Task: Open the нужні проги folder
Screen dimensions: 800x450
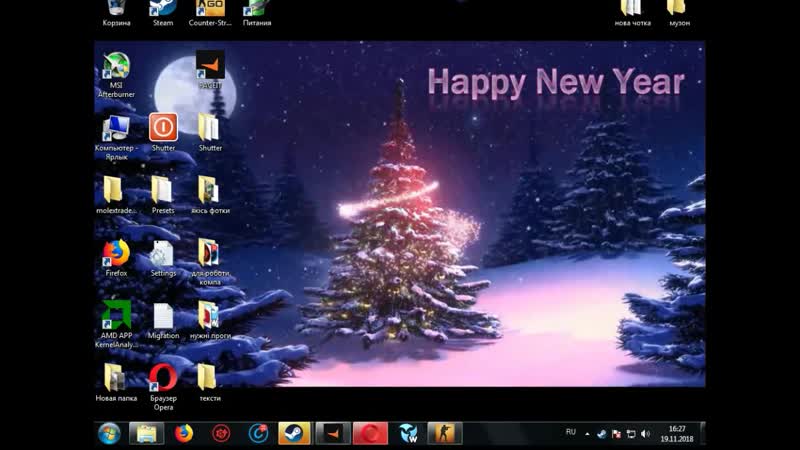Action: coord(210,320)
